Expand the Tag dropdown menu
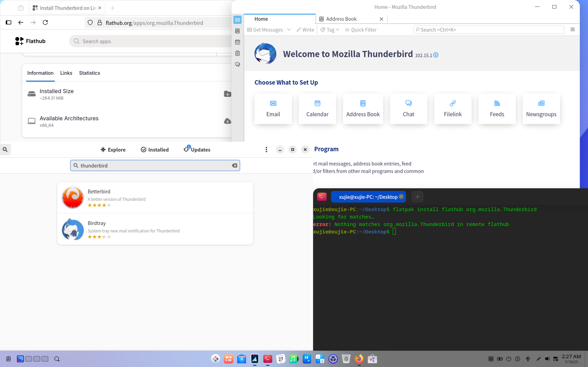Screen dimensions: 588x367 tap(330, 30)
